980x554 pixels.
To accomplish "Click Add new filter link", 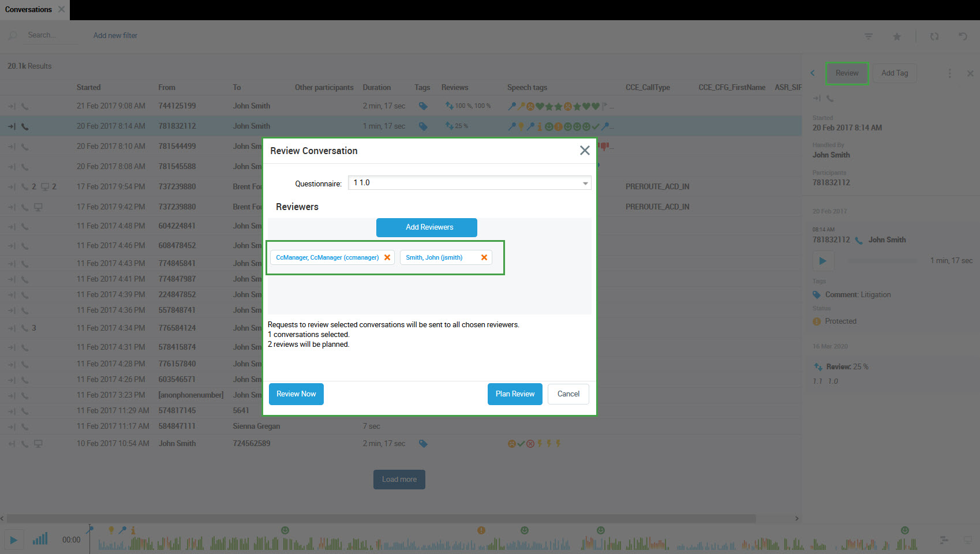I will click(x=115, y=36).
